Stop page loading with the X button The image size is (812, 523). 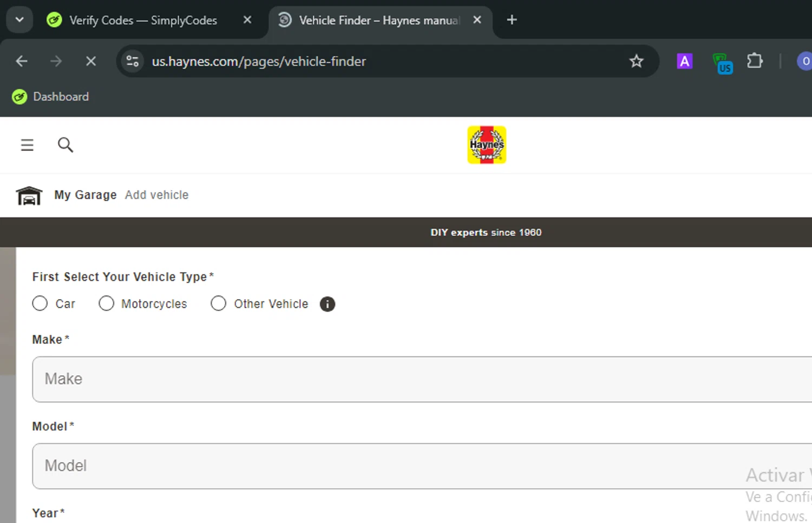(x=91, y=61)
